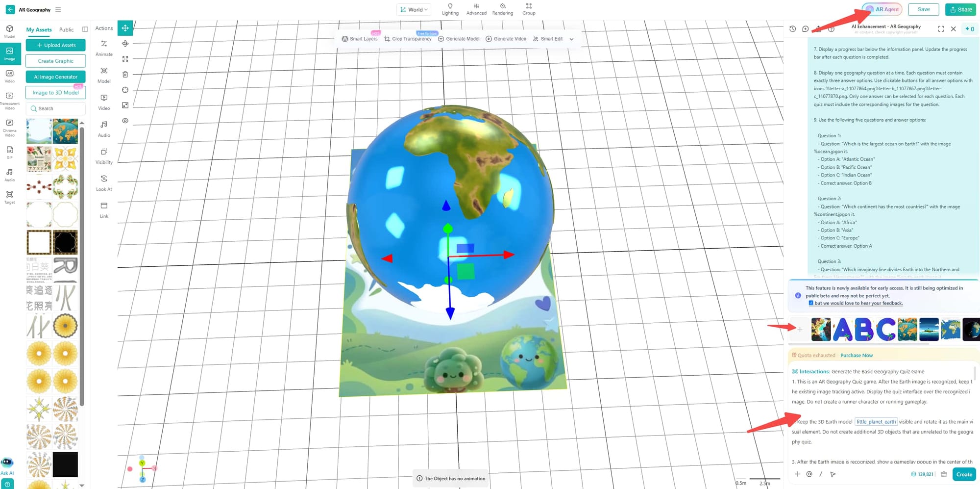Open the Audio asset category in sidebar
Screen dimensions: 980x489
click(x=9, y=175)
